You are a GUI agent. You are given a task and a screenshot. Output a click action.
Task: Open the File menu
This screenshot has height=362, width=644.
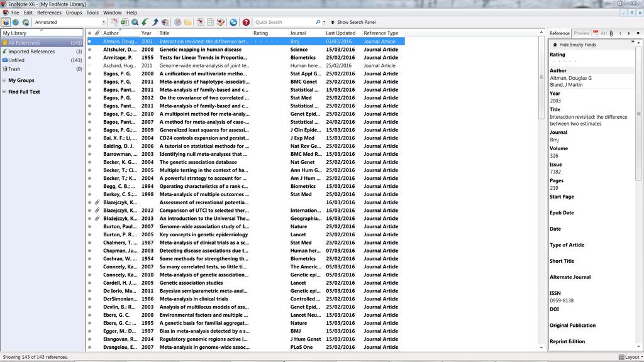[15, 13]
